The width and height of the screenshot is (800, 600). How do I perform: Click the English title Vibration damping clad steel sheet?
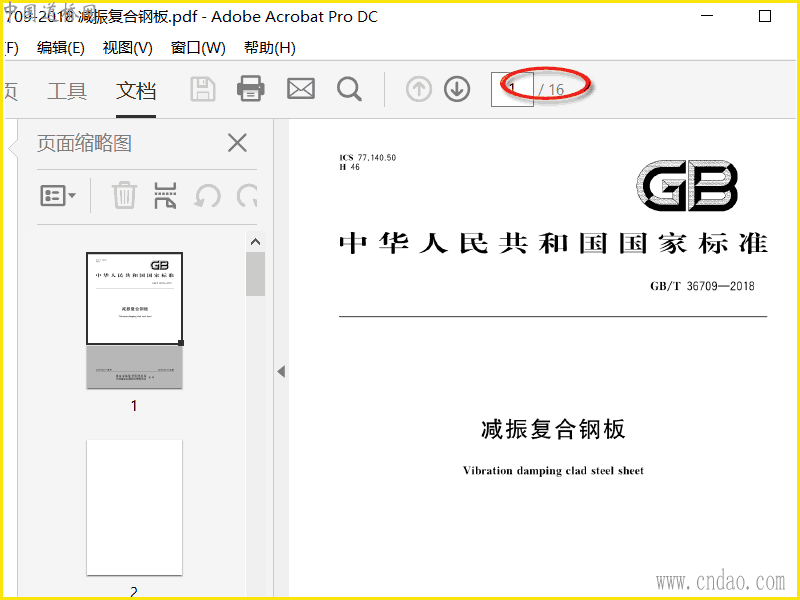tap(553, 470)
